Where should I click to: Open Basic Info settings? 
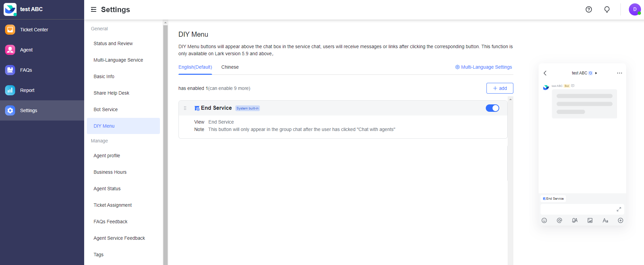[x=123, y=76]
